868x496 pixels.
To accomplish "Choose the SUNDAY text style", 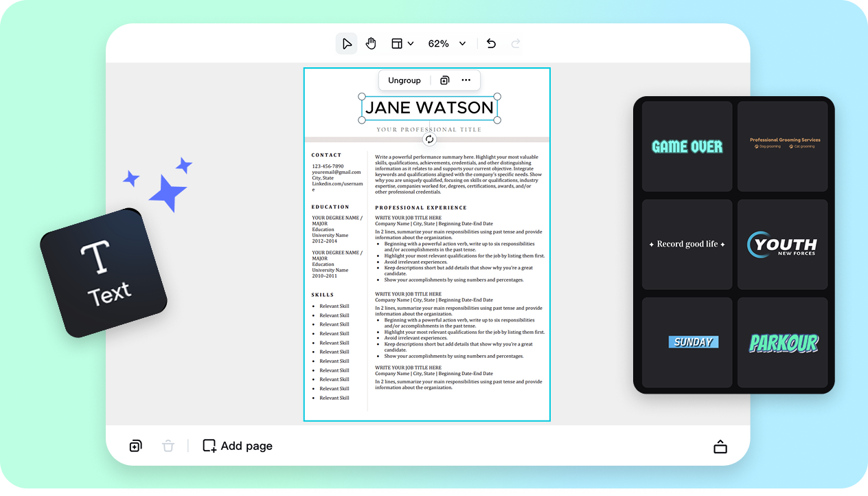I will [x=693, y=342].
